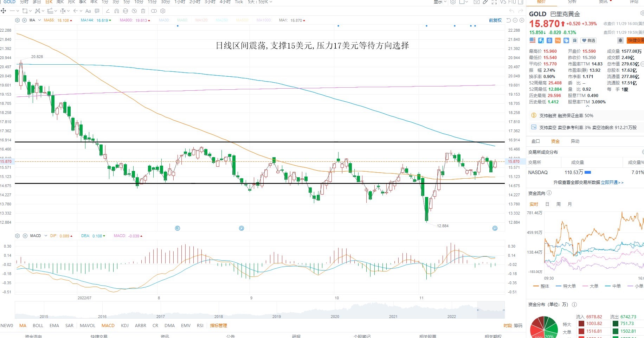This screenshot has width=644, height=338.
Task: Enable the faded MA30 line
Action: [164, 20]
